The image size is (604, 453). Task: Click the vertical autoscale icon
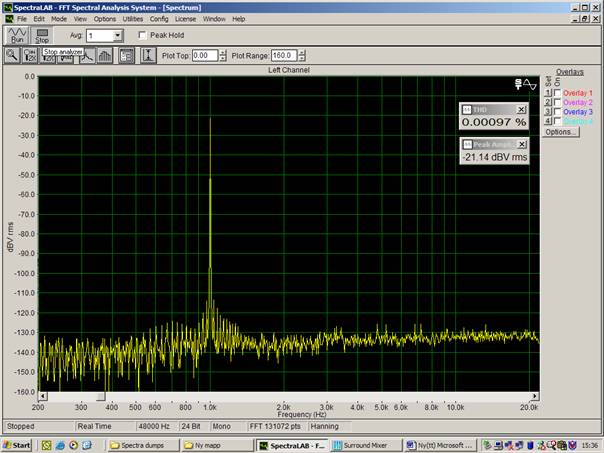click(148, 56)
